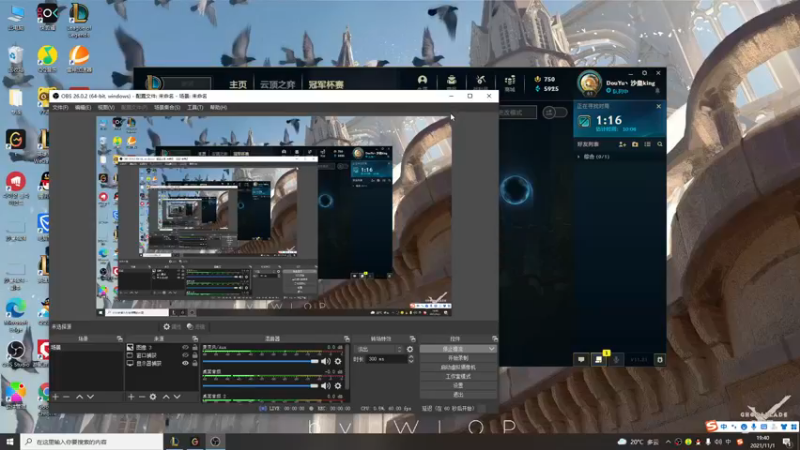Viewport: 800px width, 450px height.
Task: Open the Collection icon in League client
Action: coord(452,82)
